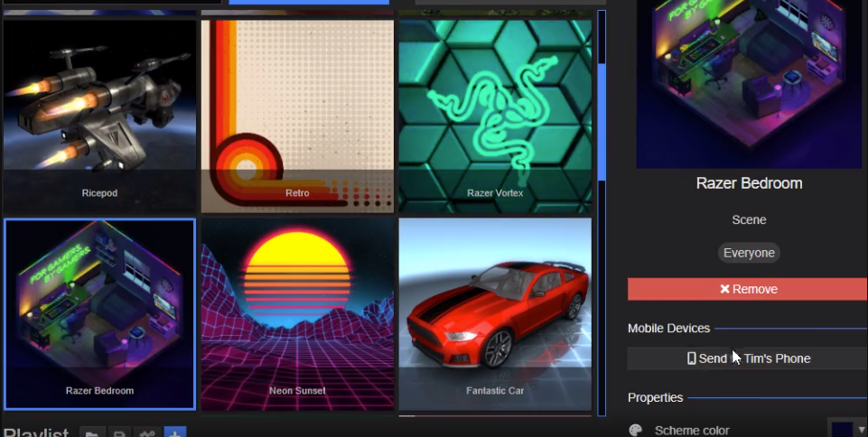Click the Scheme color palette icon

click(636, 431)
